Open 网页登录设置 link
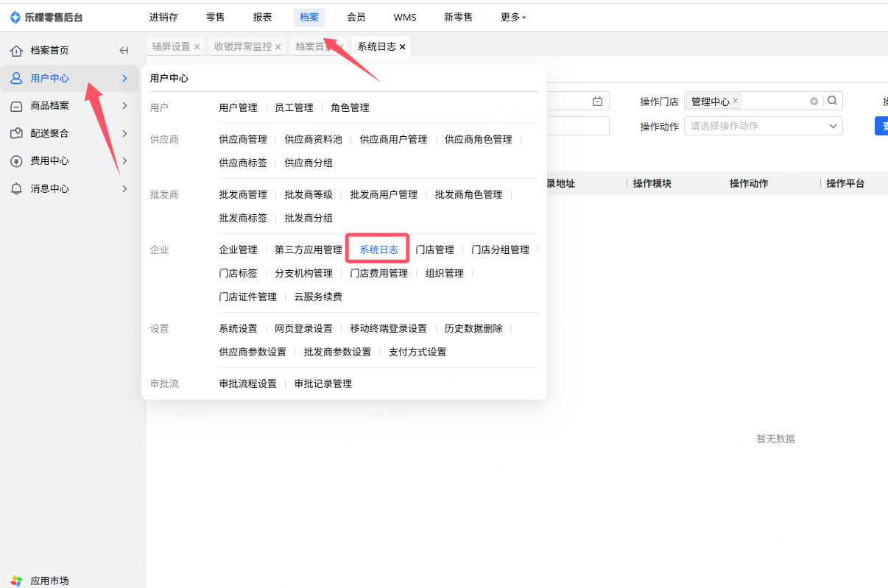The height and width of the screenshot is (588, 888). click(x=303, y=328)
